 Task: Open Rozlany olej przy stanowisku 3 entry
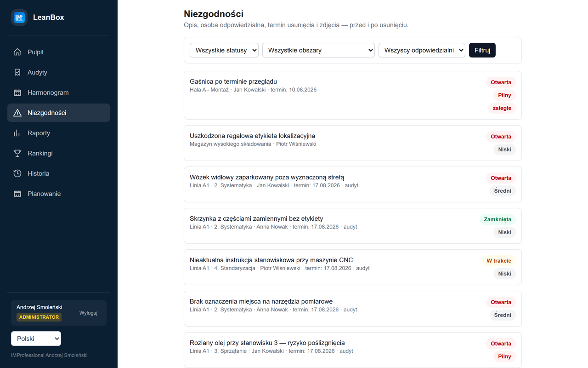352,350
